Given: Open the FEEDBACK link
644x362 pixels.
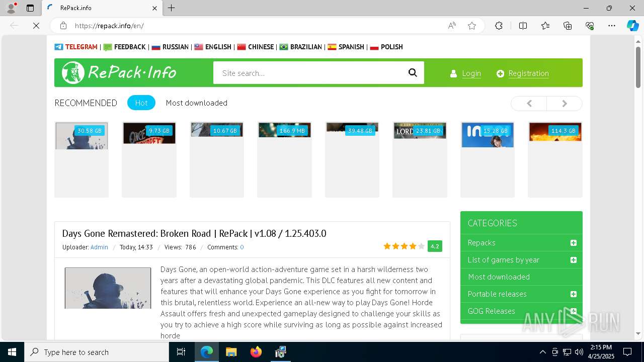Looking at the screenshot, I should [x=124, y=47].
